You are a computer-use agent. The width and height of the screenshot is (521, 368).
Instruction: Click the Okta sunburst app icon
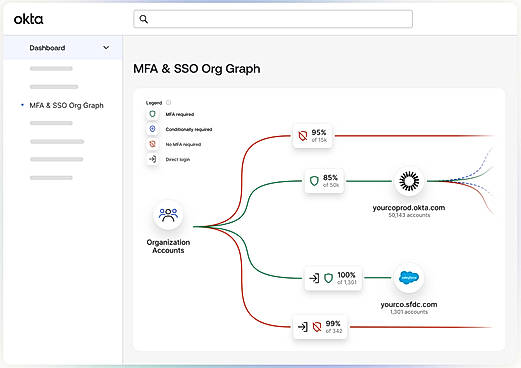tap(409, 181)
